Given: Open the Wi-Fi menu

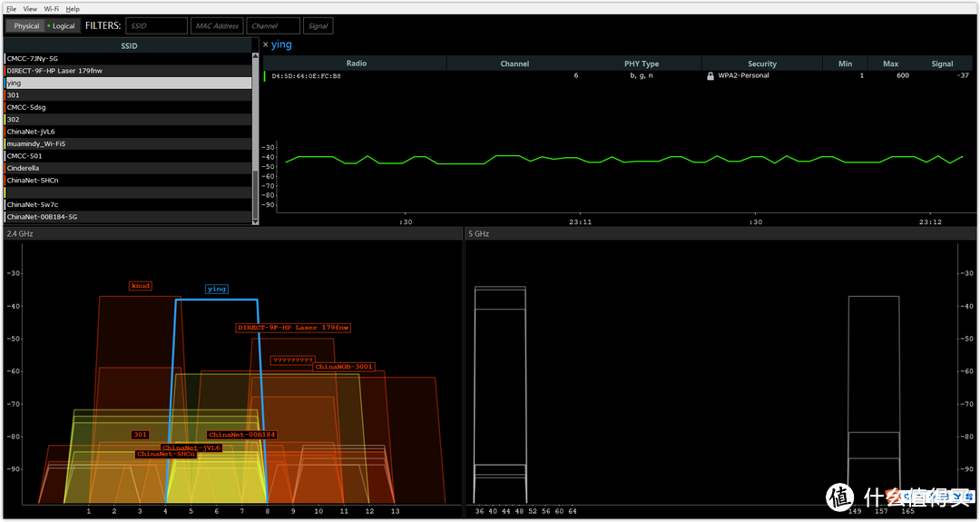Looking at the screenshot, I should 52,9.
